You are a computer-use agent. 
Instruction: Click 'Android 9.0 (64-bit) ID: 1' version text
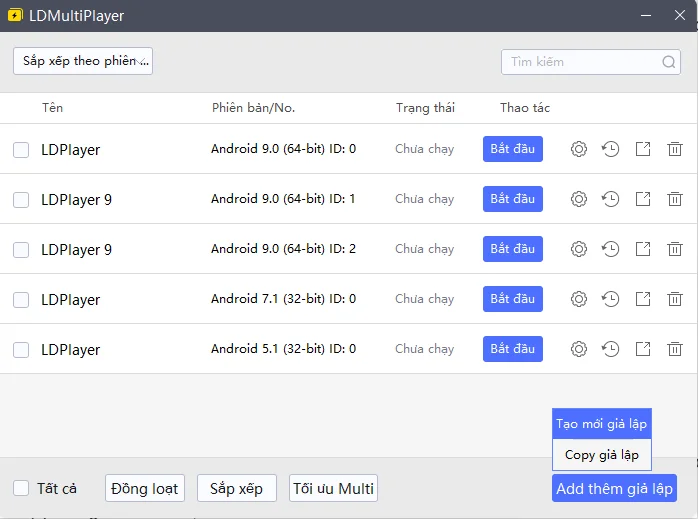pyautogui.click(x=284, y=199)
